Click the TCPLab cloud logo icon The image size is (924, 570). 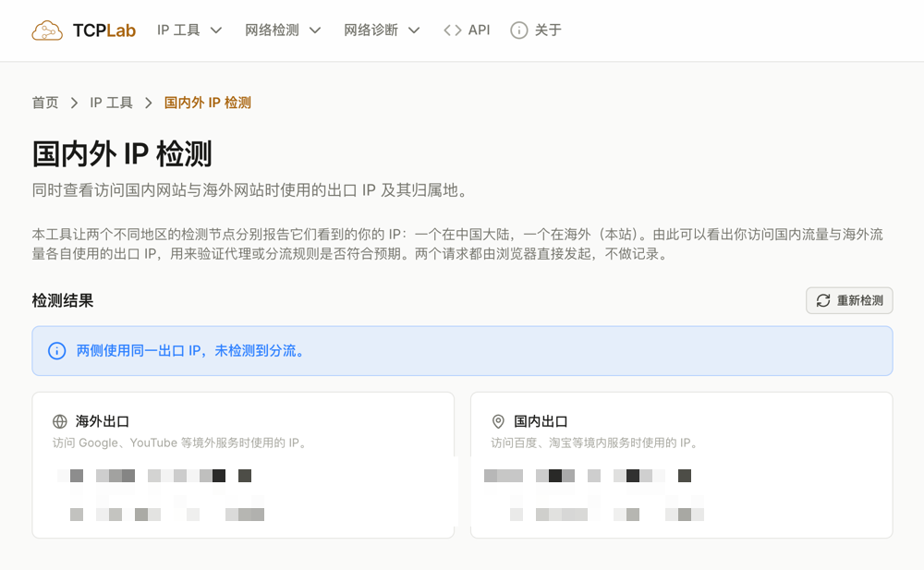click(x=47, y=30)
